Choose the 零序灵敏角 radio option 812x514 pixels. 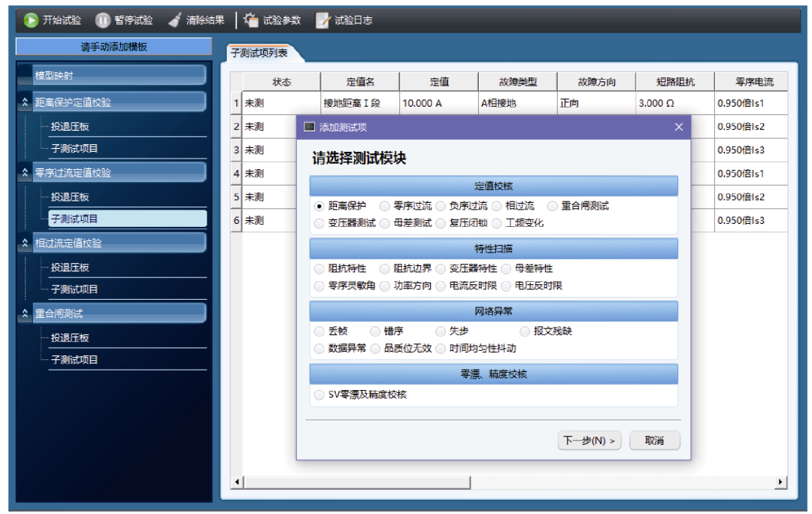tap(319, 286)
